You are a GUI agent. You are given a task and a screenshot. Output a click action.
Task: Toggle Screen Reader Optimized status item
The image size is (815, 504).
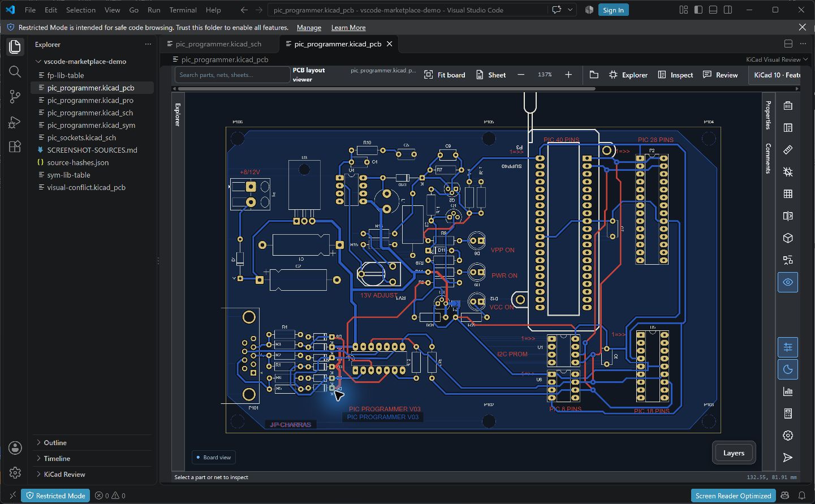[733, 496]
